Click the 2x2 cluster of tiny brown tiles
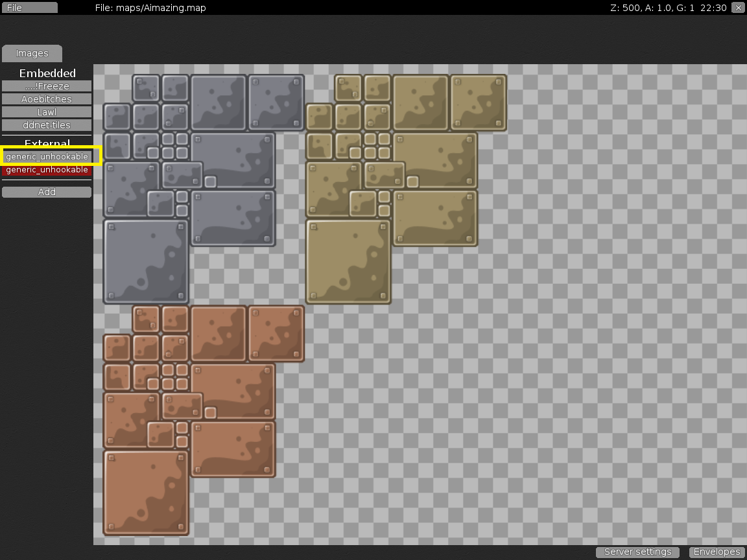The height and width of the screenshot is (560, 747). coord(175,377)
